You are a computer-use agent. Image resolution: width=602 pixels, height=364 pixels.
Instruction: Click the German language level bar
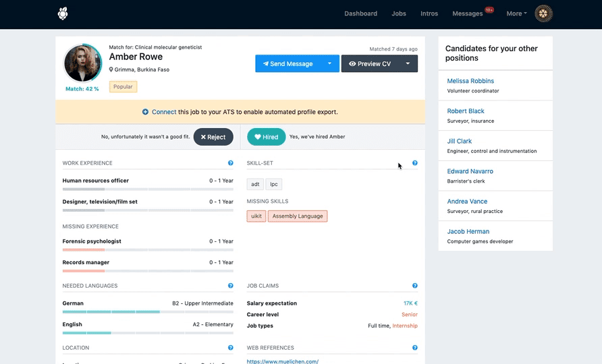pos(148,312)
